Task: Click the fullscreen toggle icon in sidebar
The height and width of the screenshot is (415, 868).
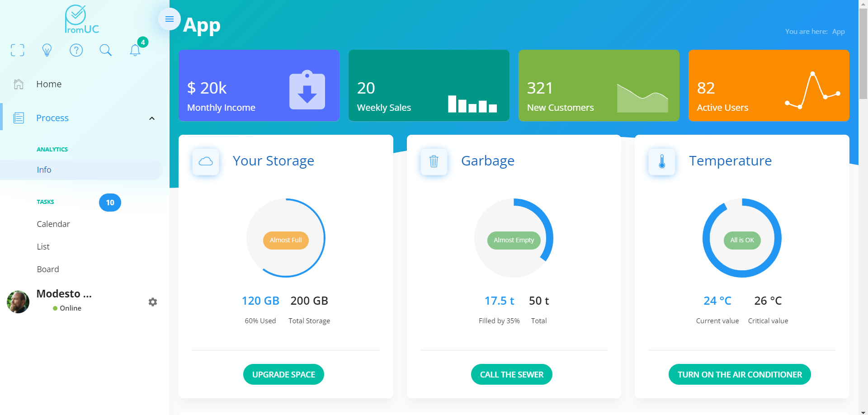Action: click(18, 50)
